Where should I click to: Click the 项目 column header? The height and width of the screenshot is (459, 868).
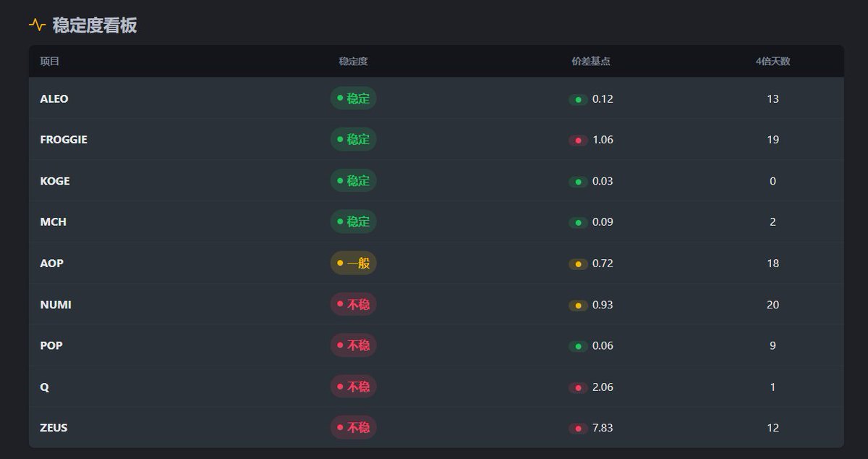point(49,62)
